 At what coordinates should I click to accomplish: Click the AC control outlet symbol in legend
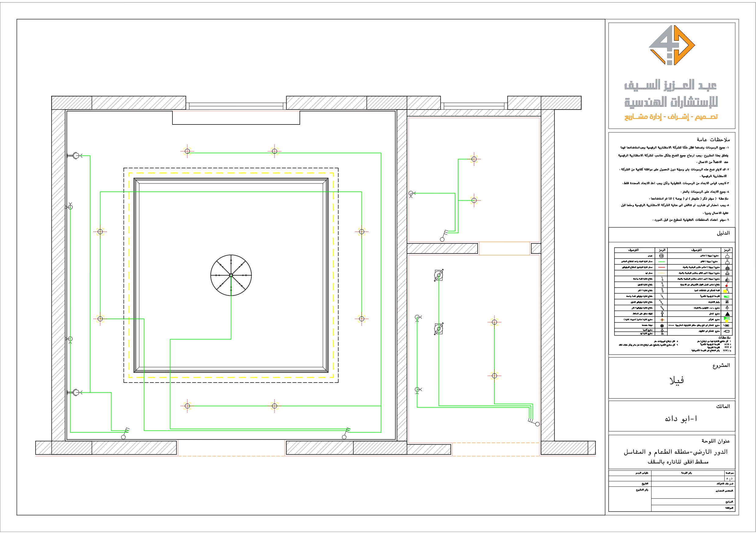pyautogui.click(x=727, y=331)
